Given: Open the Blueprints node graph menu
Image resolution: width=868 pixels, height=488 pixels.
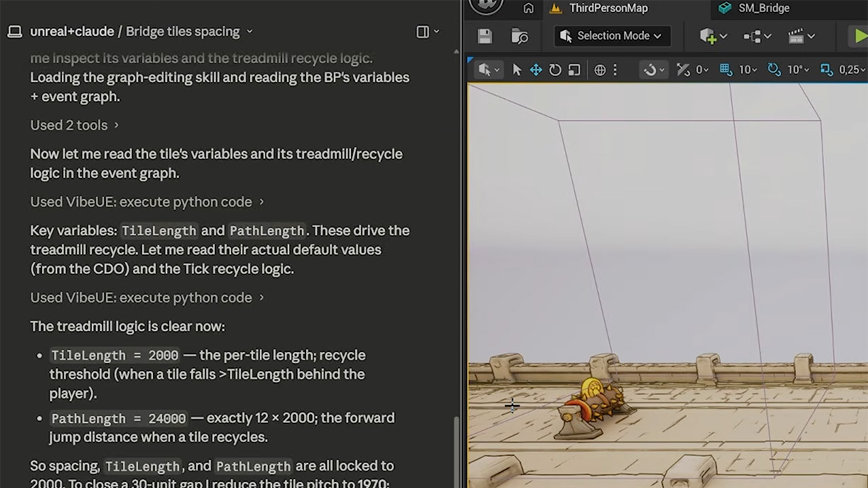Looking at the screenshot, I should [757, 36].
